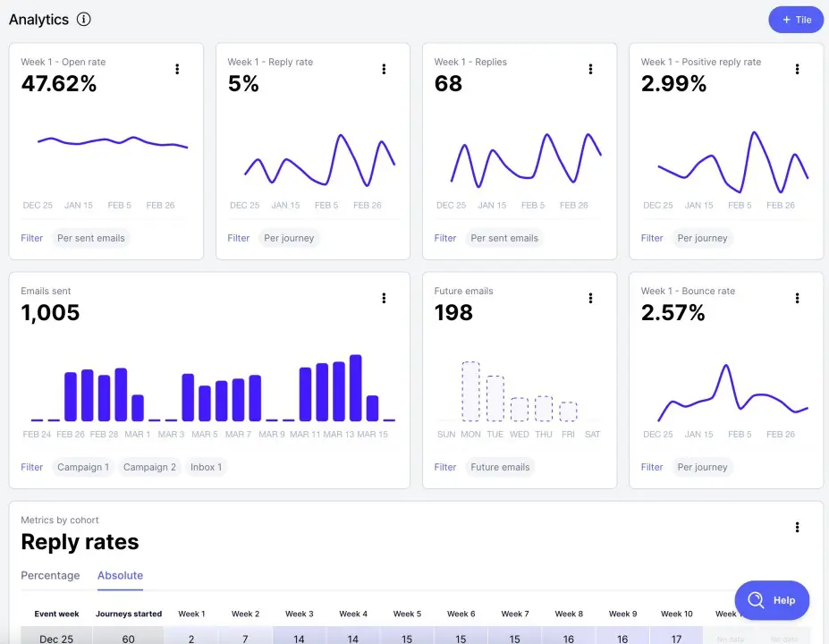829x644 pixels.
Task: Click the 1,005 emails sent value
Action: pyautogui.click(x=50, y=312)
